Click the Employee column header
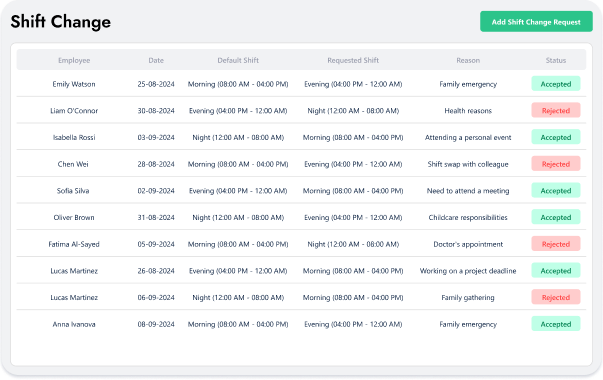 point(74,60)
